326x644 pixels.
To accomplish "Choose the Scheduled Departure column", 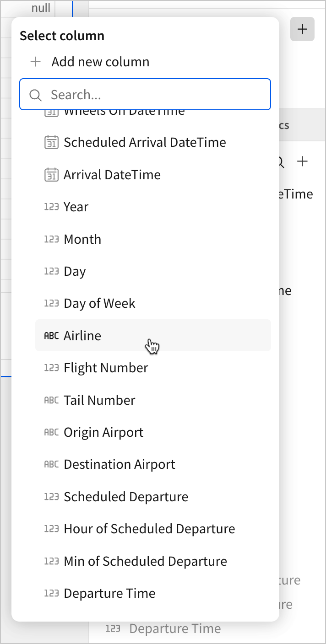I will (126, 497).
